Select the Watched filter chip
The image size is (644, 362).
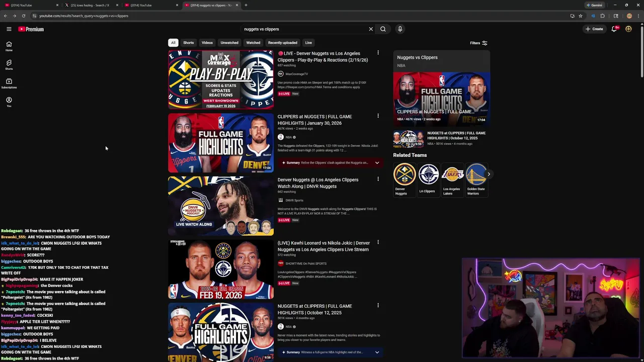coord(253,43)
